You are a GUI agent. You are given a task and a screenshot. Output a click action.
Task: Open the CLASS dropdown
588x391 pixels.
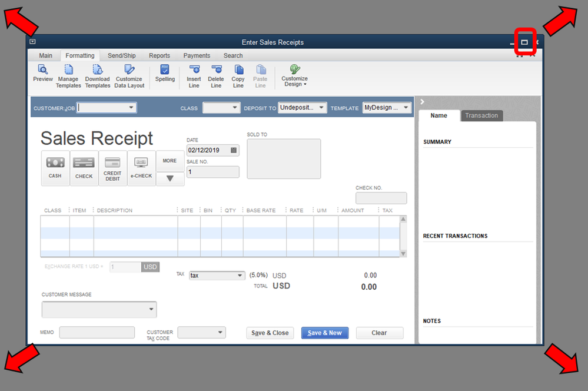(235, 108)
